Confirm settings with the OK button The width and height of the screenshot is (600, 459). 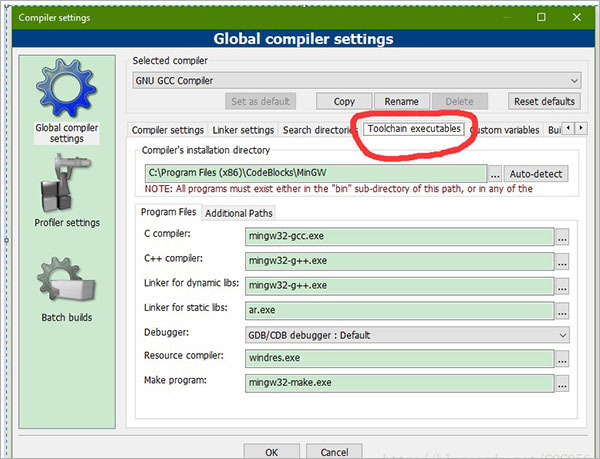coord(271,451)
